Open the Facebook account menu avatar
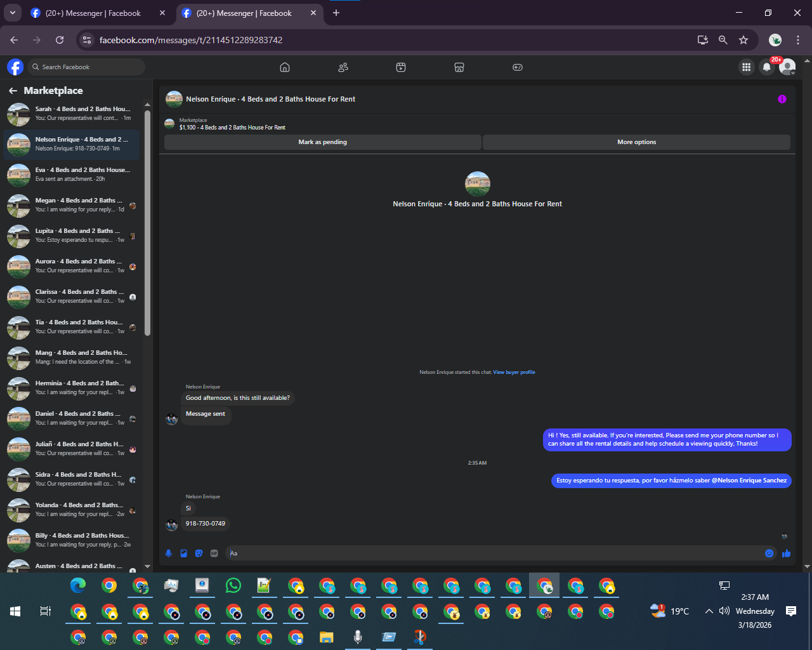This screenshot has width=812, height=650. click(787, 67)
